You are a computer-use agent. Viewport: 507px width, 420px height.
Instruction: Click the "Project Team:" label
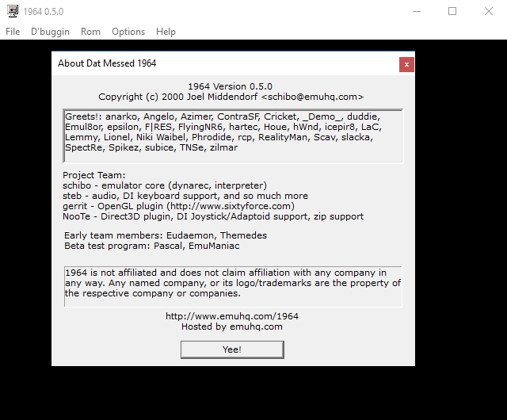coord(93,175)
